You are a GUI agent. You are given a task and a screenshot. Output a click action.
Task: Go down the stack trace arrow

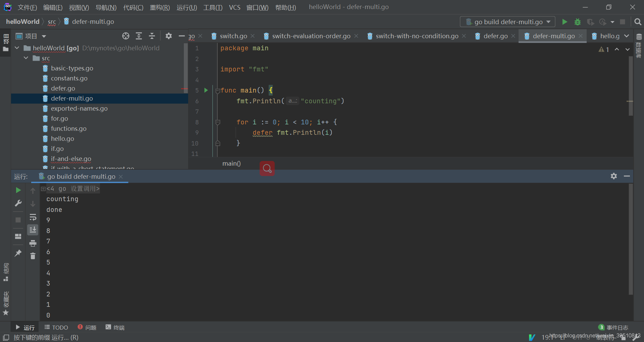[x=33, y=204]
